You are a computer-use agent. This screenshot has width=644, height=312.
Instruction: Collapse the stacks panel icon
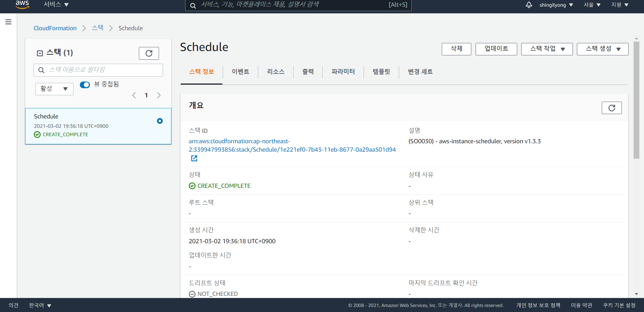tap(40, 53)
